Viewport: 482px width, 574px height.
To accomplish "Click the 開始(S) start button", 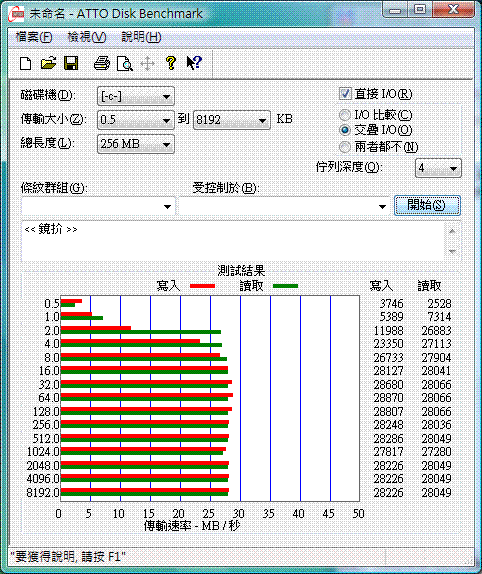I will [427, 205].
